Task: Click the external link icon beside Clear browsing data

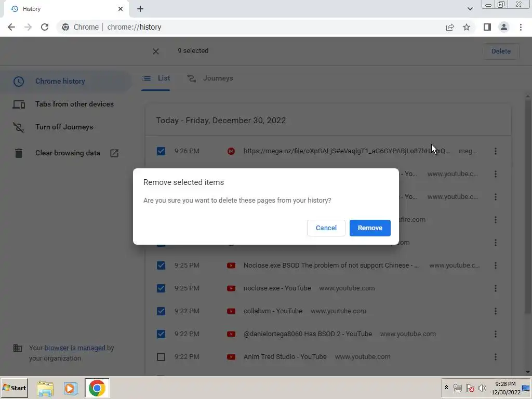Action: click(114, 153)
